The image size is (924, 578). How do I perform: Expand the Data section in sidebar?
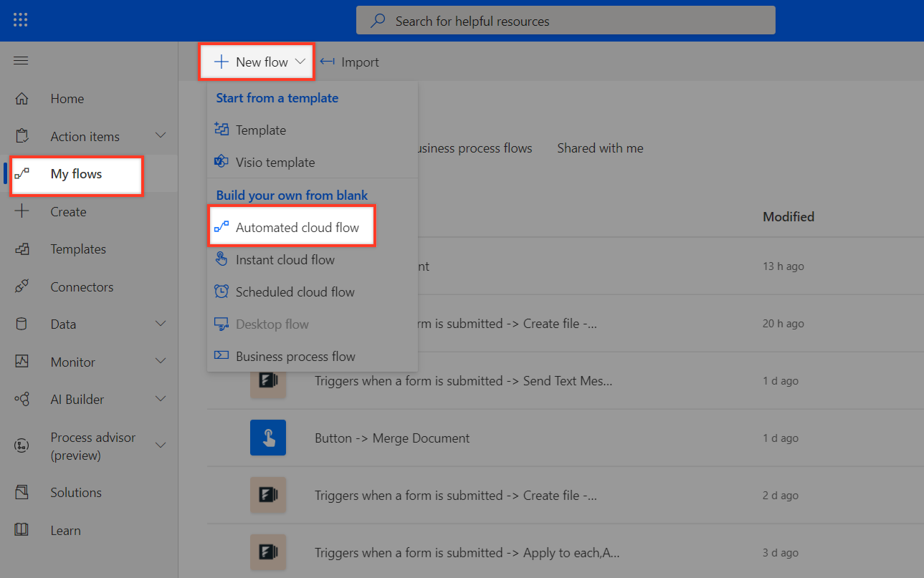click(x=160, y=324)
